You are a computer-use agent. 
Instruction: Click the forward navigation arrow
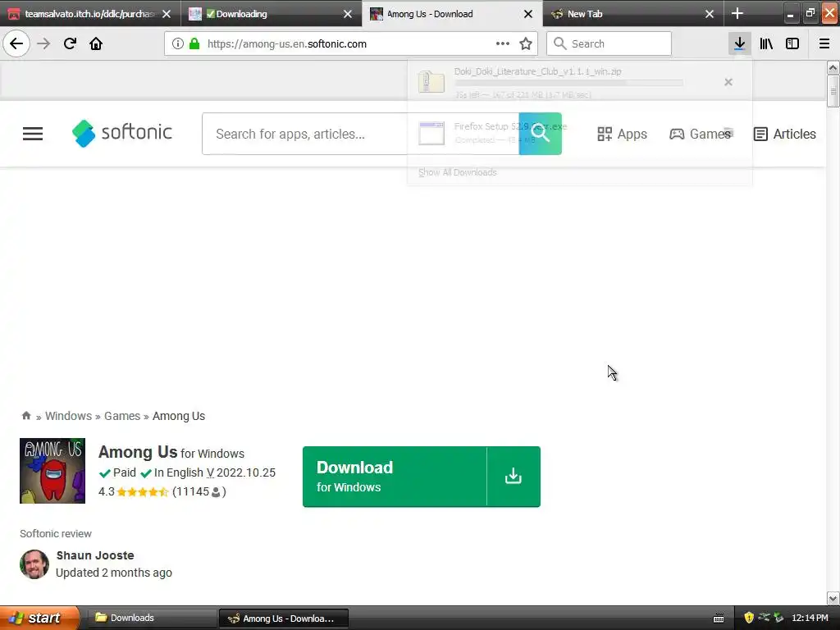43,43
